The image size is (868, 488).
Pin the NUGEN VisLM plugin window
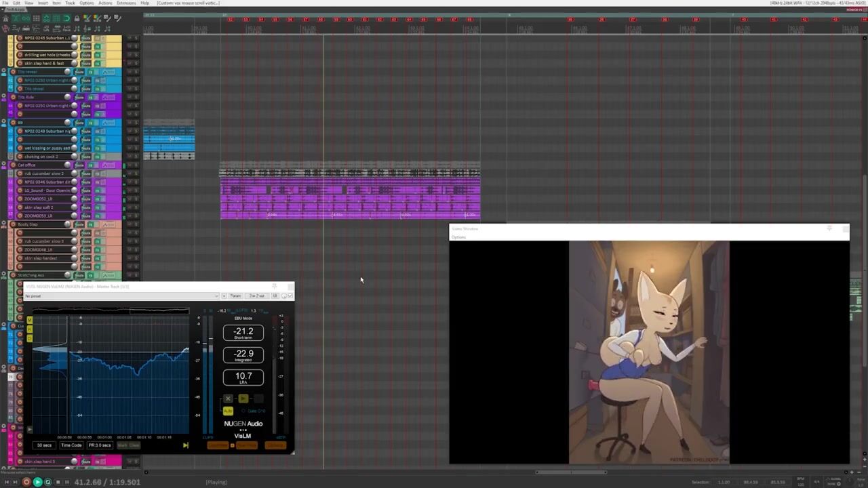(x=275, y=287)
